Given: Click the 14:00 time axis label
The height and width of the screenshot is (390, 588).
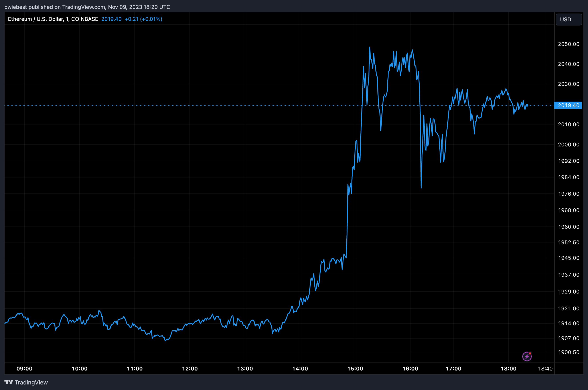Looking at the screenshot, I should pyautogui.click(x=300, y=369).
